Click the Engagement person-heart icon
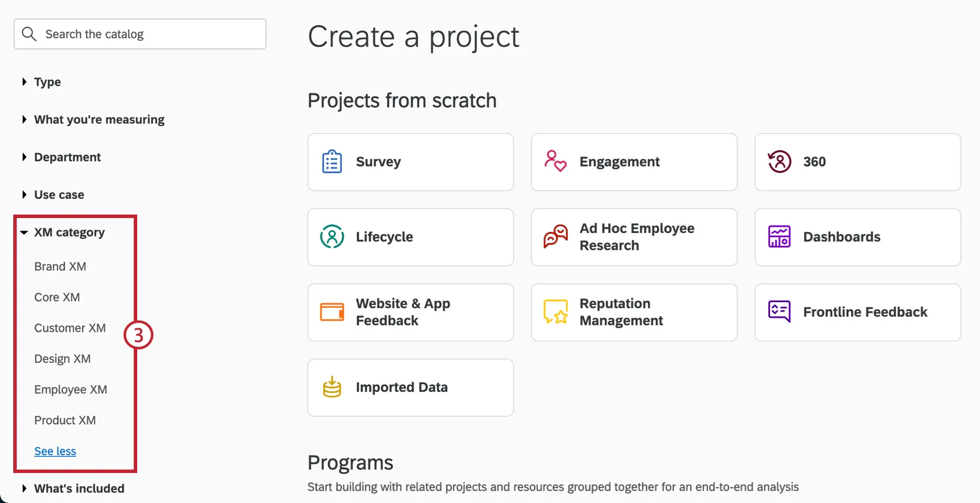 [x=555, y=161]
